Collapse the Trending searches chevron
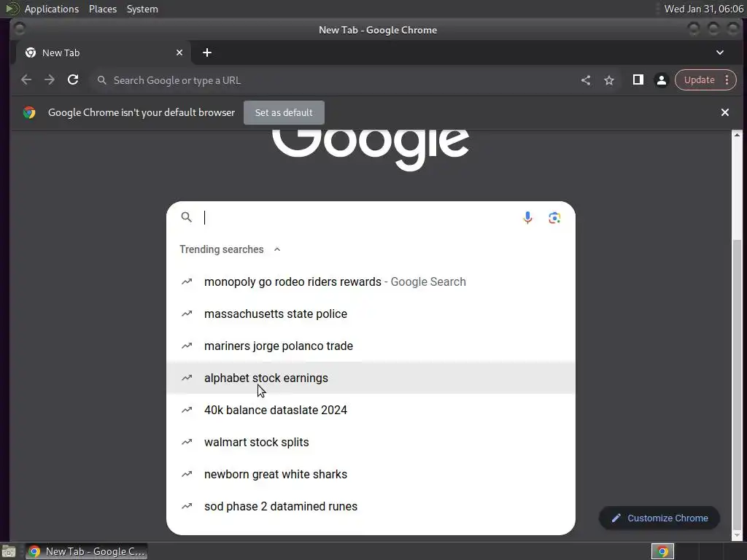The height and width of the screenshot is (560, 747). (277, 249)
